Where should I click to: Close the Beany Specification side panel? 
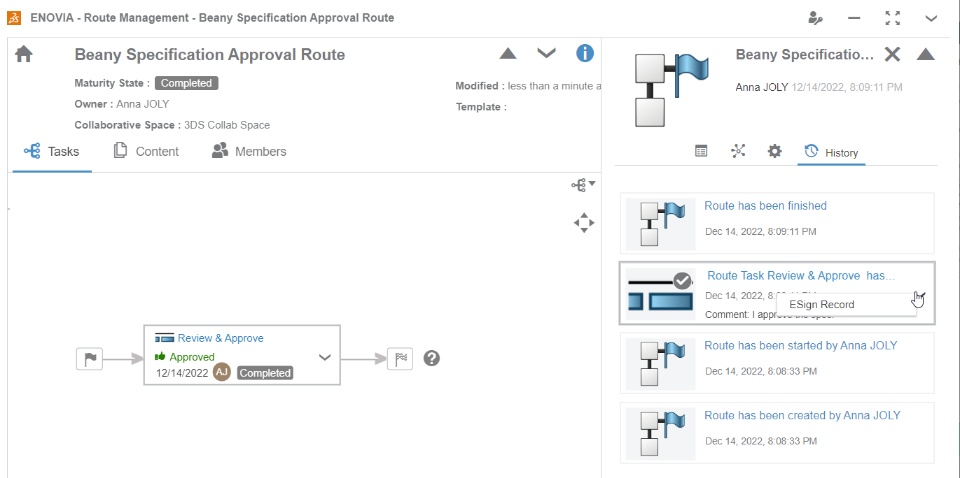point(892,55)
